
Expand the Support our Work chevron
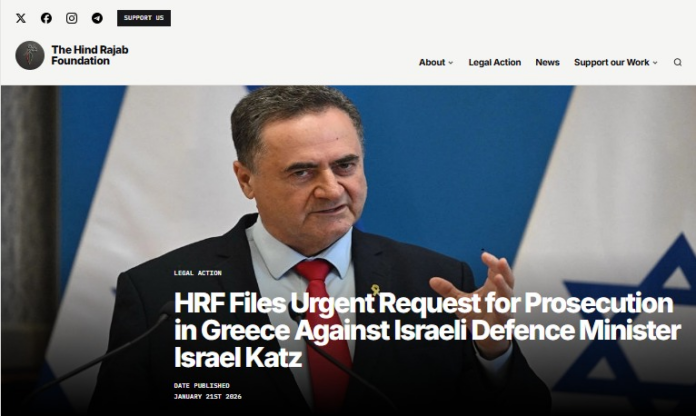tap(655, 63)
